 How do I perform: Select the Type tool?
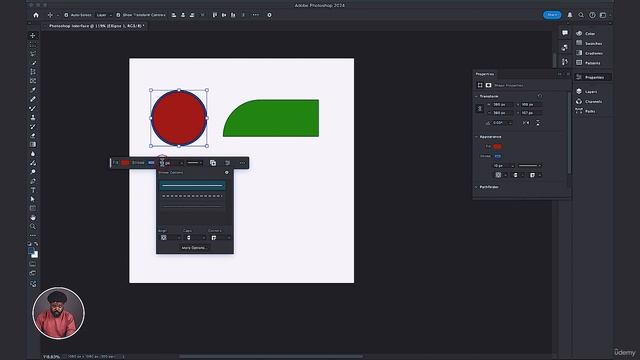[33, 190]
